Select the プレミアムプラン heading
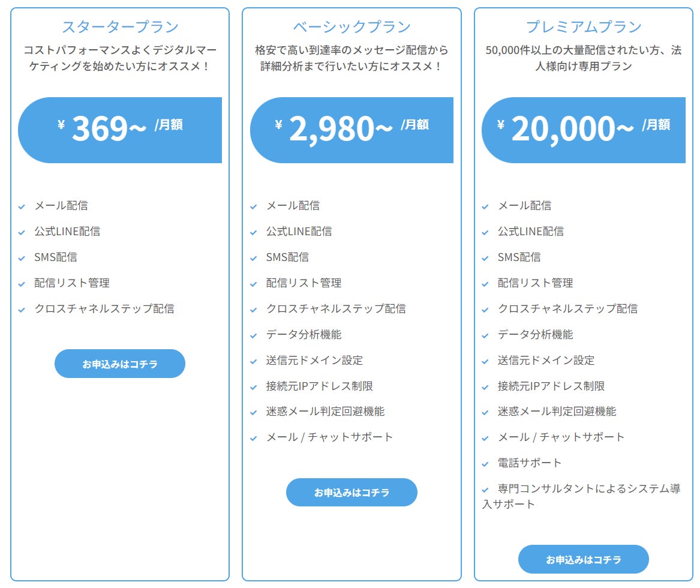The height and width of the screenshot is (588, 700). tap(583, 27)
